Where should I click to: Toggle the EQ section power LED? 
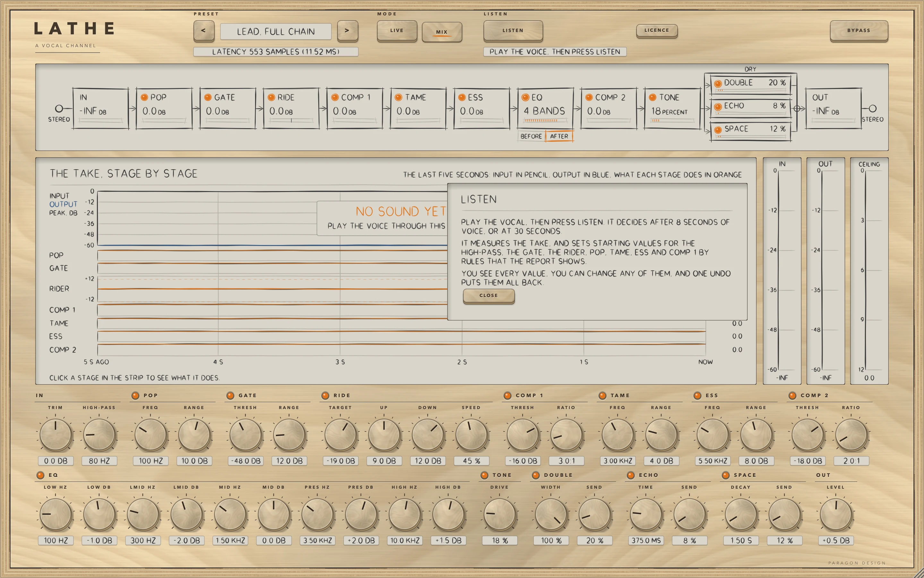pos(40,475)
